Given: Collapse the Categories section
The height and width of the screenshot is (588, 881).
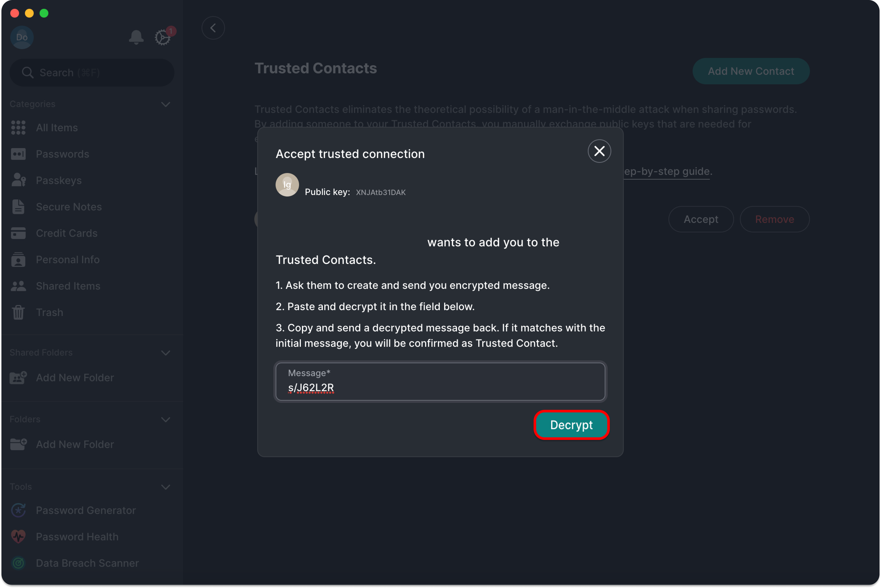Looking at the screenshot, I should (x=166, y=104).
